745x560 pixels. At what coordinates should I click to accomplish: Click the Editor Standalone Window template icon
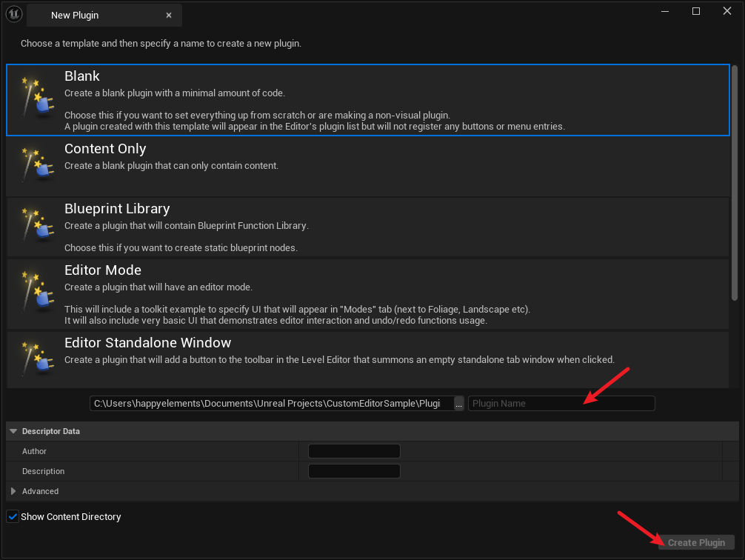[36, 359]
